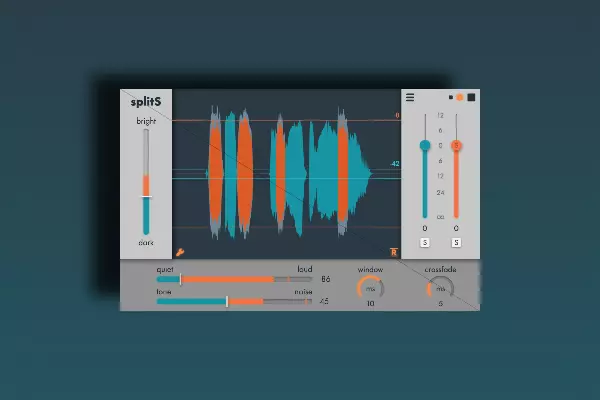The image size is (600, 400).
Task: Click the splitS logo title
Action: pyautogui.click(x=146, y=102)
